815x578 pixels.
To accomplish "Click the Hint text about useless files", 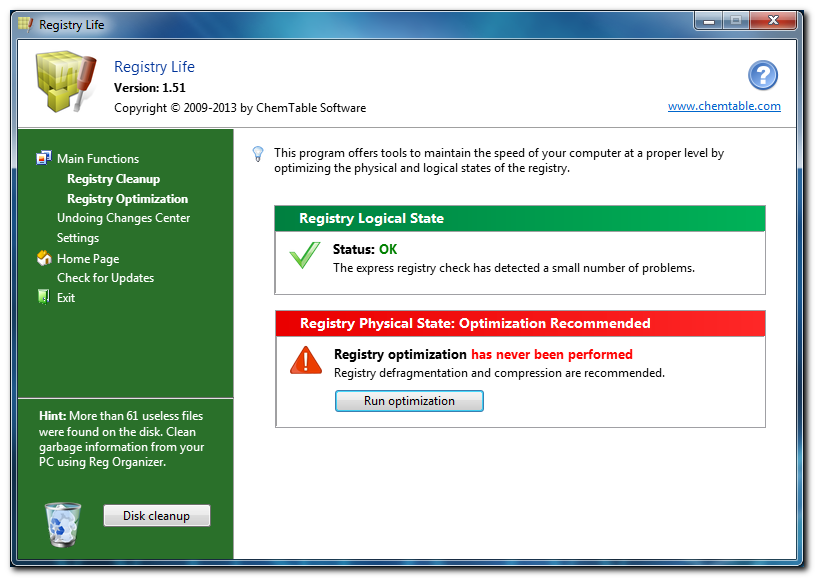I will point(122,439).
